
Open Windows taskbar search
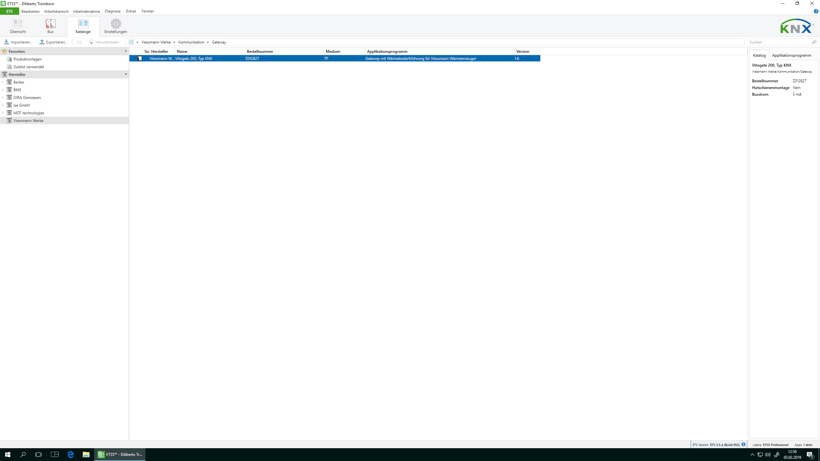23,454
